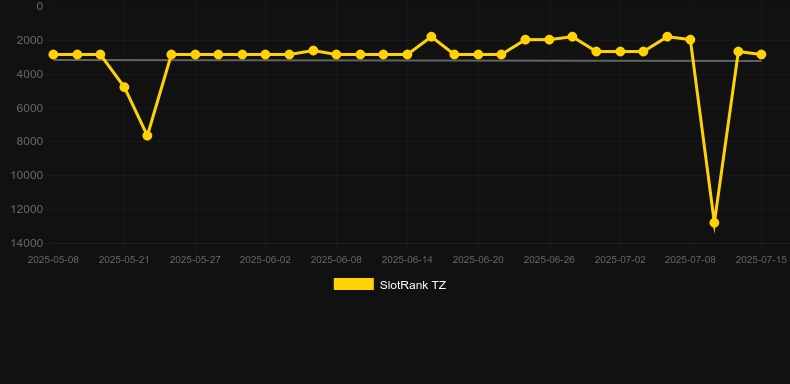Click the 2025-07-08 x-axis date label
This screenshot has height=384, width=790.
690,260
